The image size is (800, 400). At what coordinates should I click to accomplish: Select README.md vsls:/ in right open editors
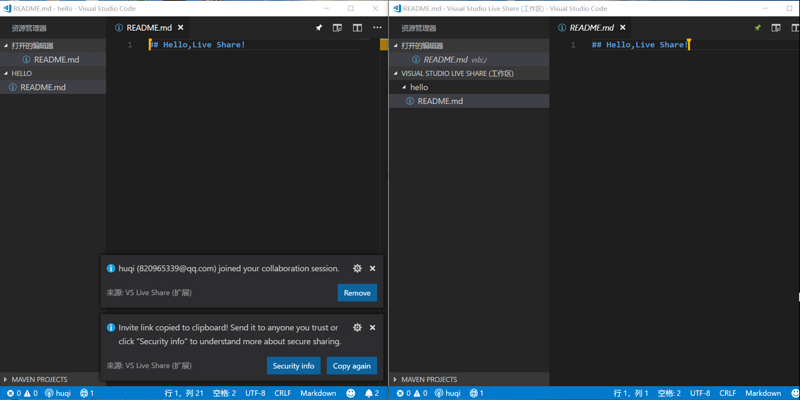pos(469,59)
